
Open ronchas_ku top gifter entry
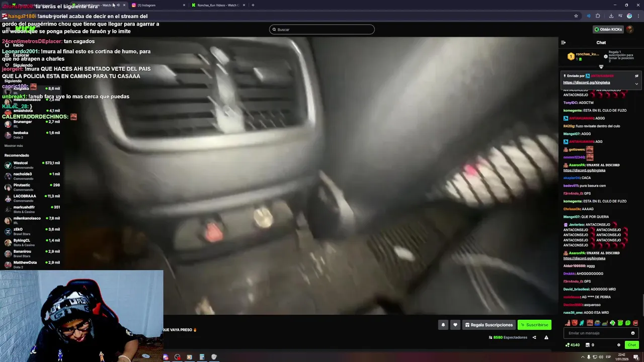pyautogui.click(x=584, y=56)
